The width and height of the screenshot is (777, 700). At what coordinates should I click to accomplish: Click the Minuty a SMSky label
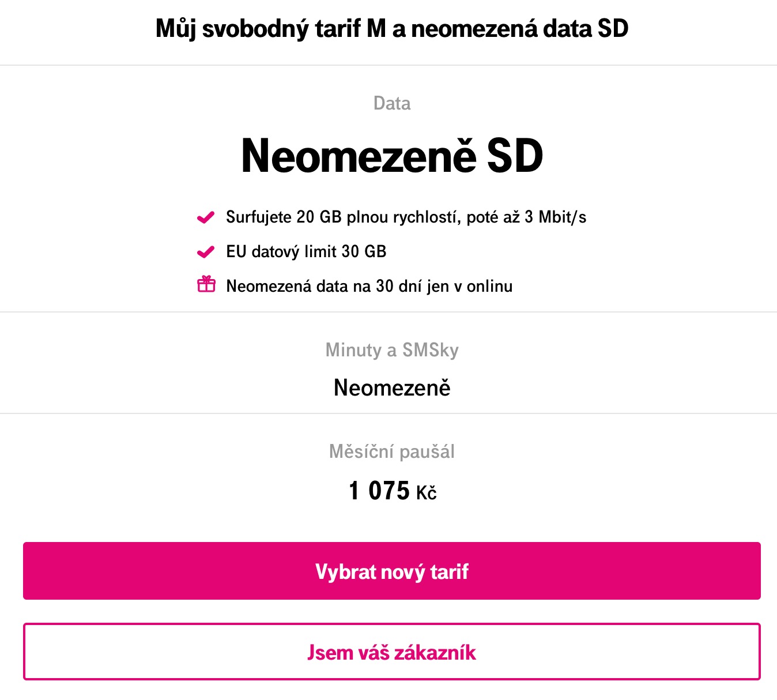pos(392,350)
